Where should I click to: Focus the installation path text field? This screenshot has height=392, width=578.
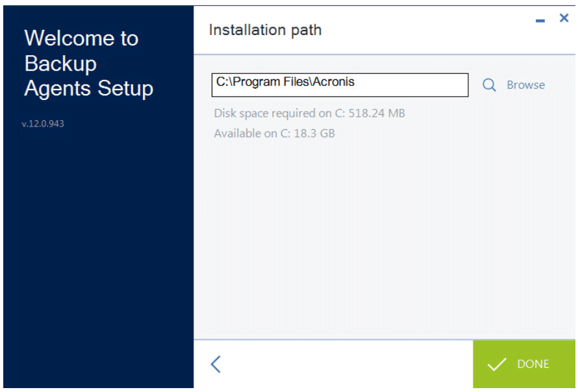pyautogui.click(x=340, y=85)
